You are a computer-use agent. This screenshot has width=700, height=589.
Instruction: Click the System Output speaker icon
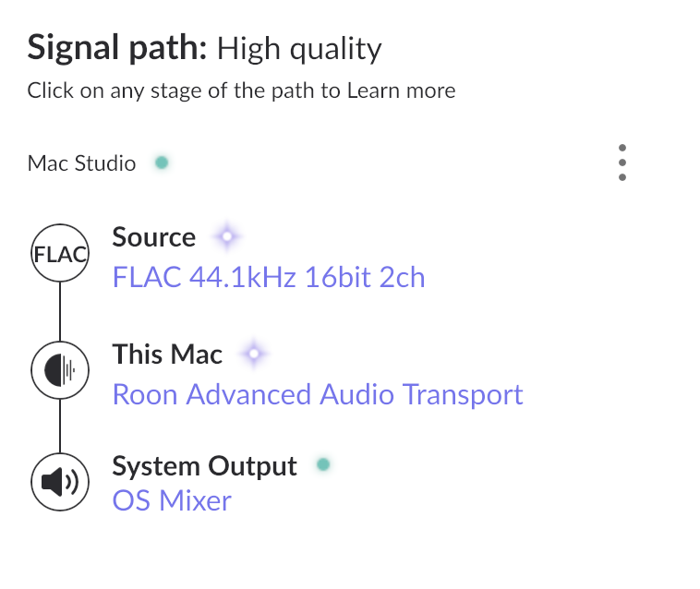click(60, 481)
